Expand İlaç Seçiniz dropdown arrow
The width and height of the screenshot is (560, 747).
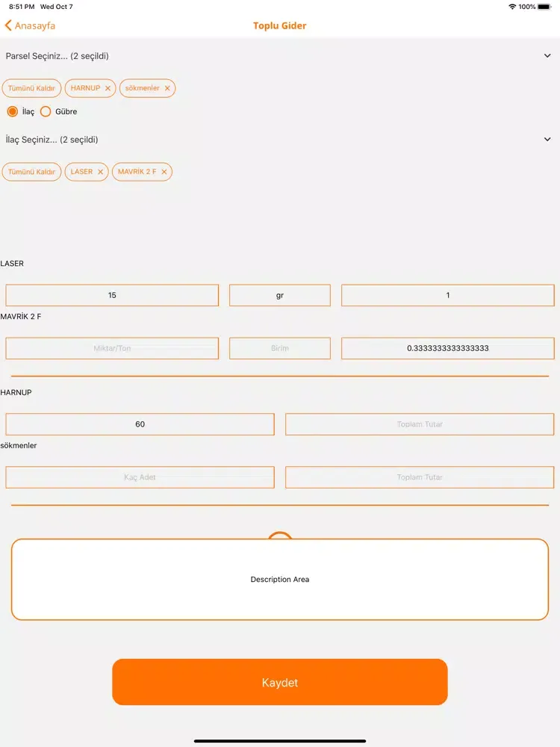(x=547, y=140)
